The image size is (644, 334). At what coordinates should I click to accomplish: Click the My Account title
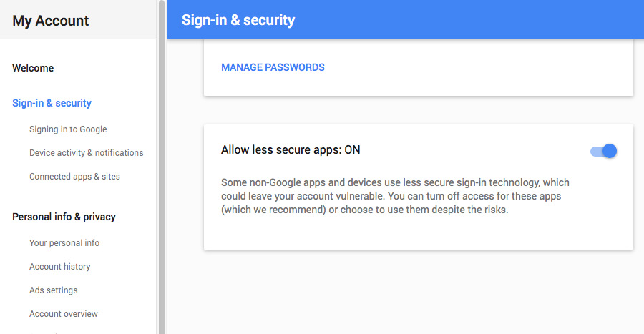pos(51,21)
